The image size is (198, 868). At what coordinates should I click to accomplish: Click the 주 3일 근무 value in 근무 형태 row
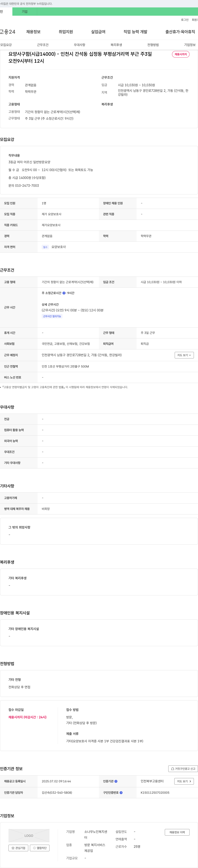148,333
